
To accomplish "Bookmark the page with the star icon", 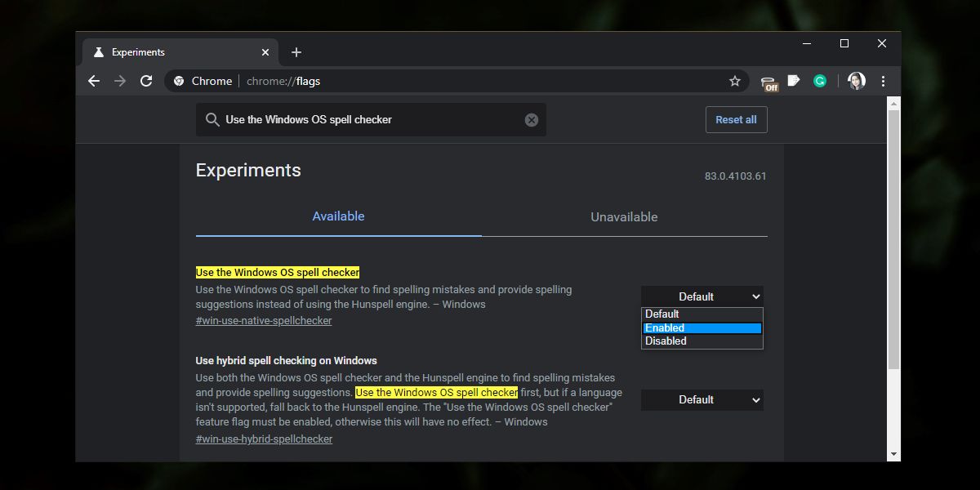I will point(735,81).
